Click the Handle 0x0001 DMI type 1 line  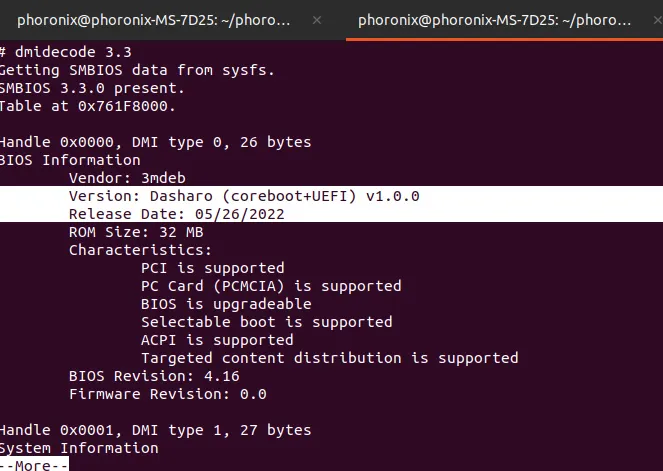(x=156, y=430)
